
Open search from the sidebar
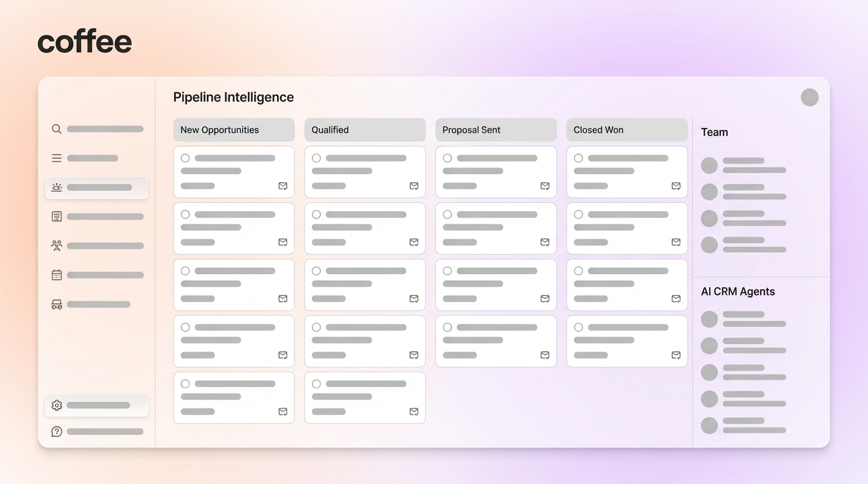click(x=56, y=129)
